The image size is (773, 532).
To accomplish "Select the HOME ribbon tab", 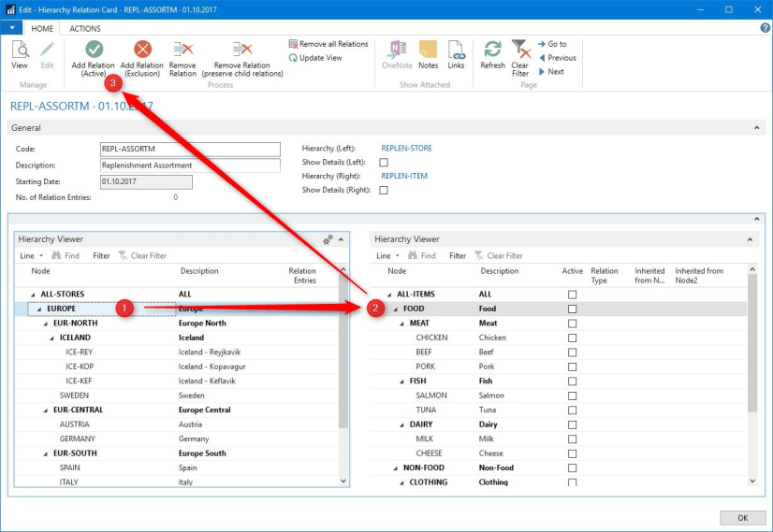I will coord(42,29).
